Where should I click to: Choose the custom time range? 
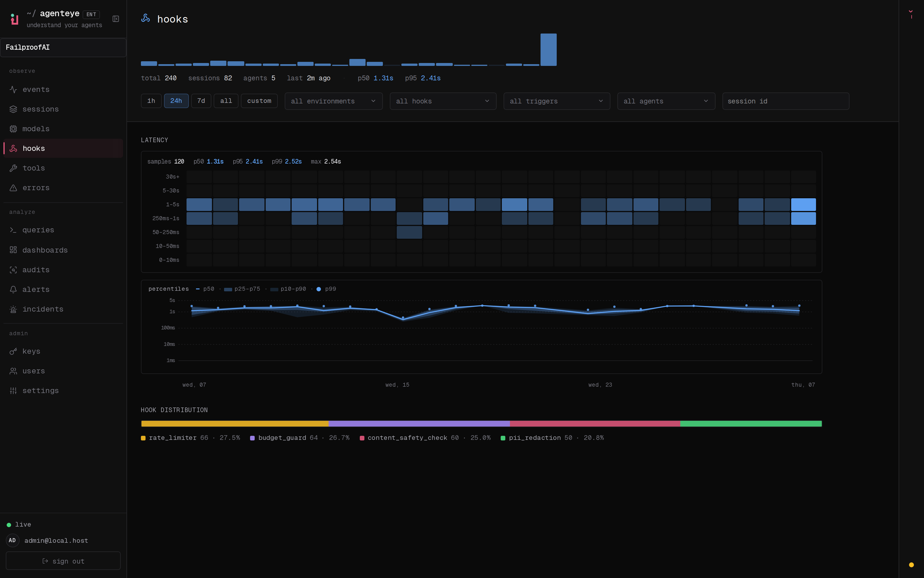[259, 101]
